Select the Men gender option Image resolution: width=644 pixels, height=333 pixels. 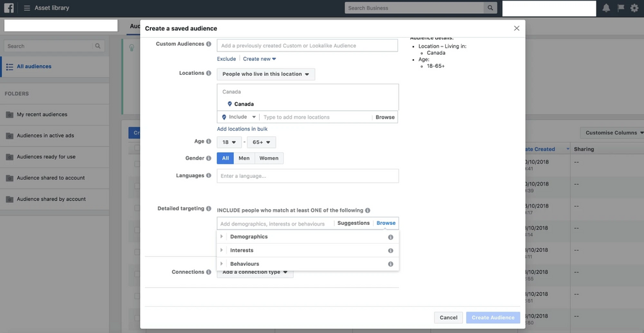point(244,158)
